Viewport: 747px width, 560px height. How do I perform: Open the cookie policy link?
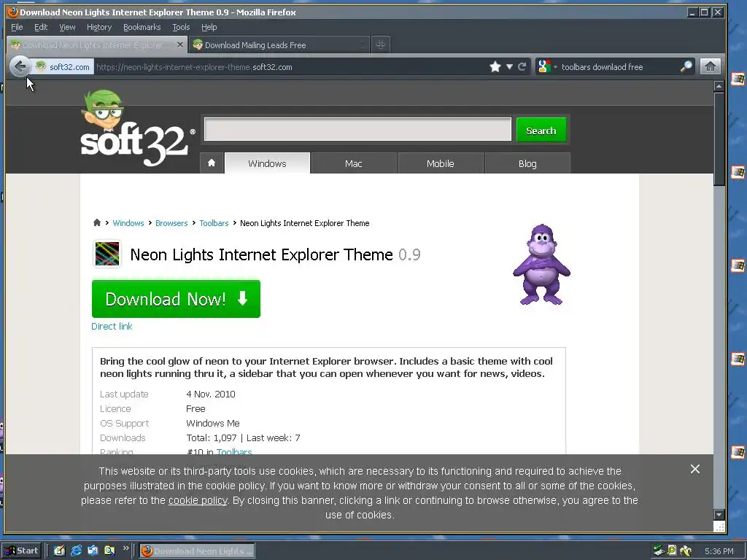pos(198,500)
